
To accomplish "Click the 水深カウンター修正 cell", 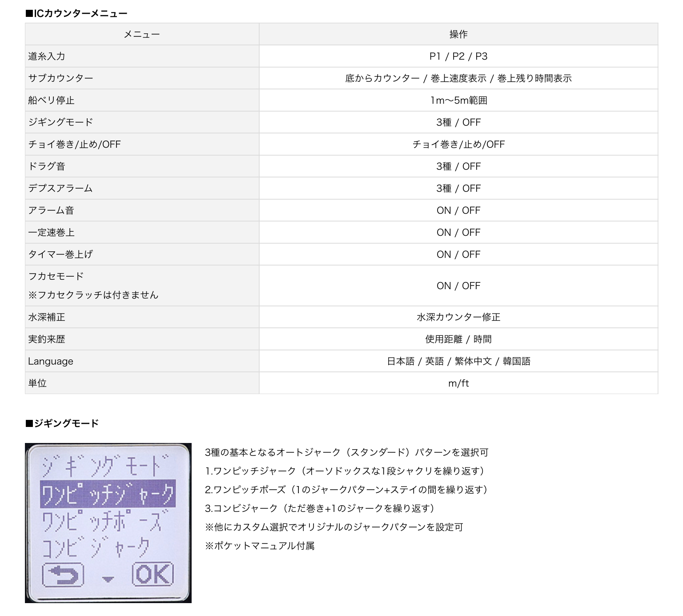I will [458, 317].
